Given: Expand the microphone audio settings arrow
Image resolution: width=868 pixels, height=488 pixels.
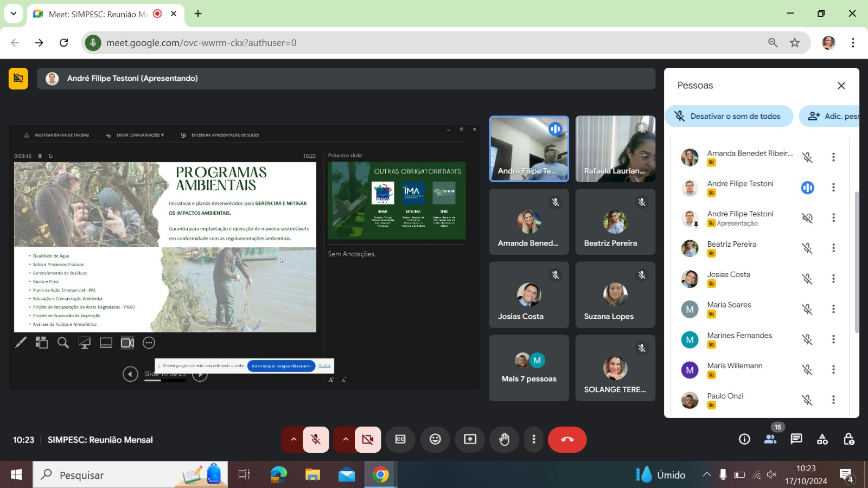Looking at the screenshot, I should tap(293, 439).
